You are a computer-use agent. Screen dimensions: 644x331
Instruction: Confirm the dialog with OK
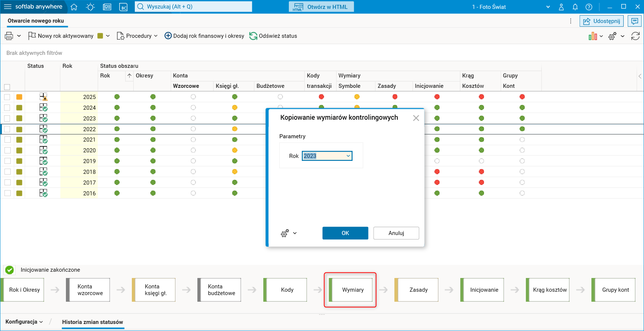click(345, 233)
